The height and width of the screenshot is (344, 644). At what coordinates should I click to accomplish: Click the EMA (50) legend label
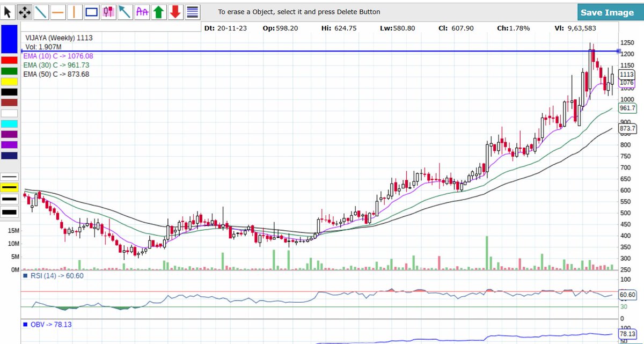pos(56,74)
